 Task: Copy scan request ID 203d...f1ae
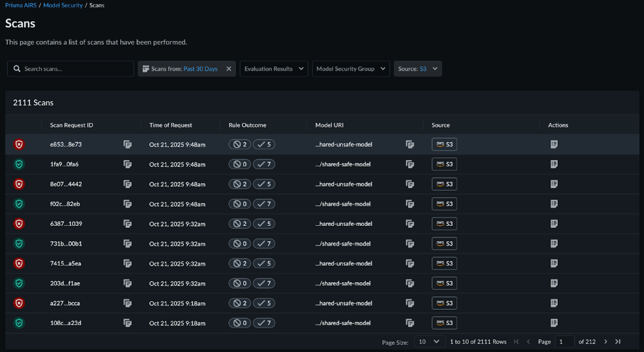[x=127, y=284]
